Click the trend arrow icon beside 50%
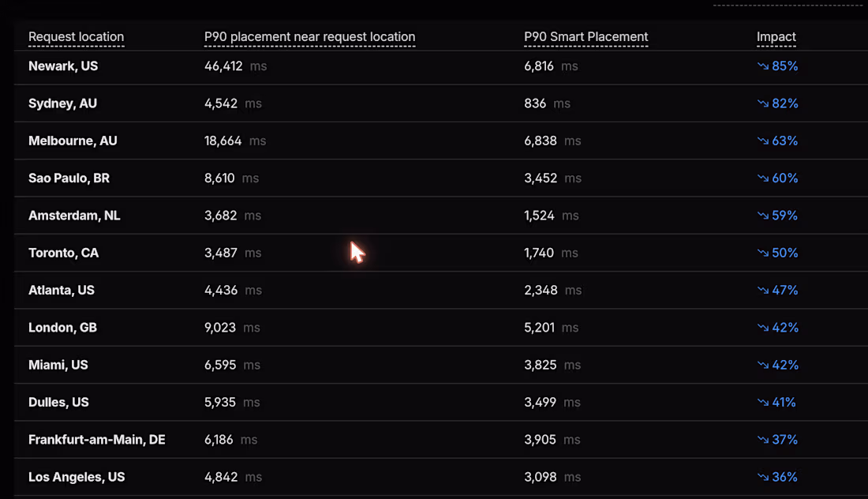 [x=763, y=253]
